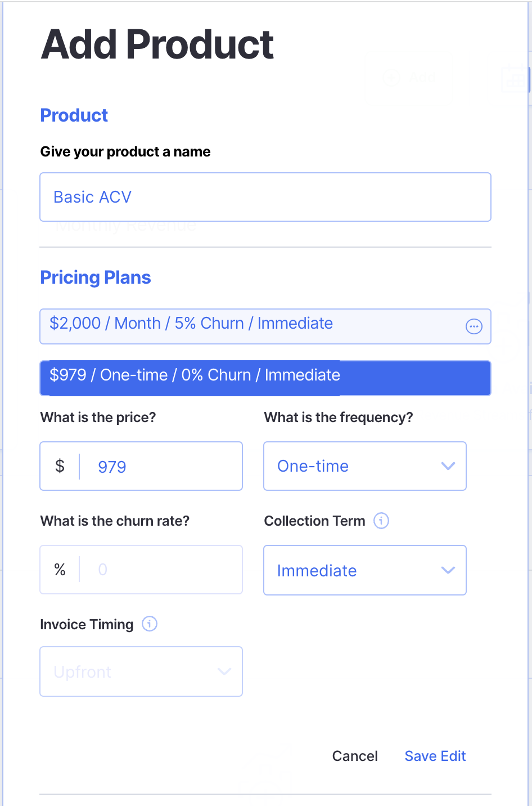Click the churn rate input field

163,570
